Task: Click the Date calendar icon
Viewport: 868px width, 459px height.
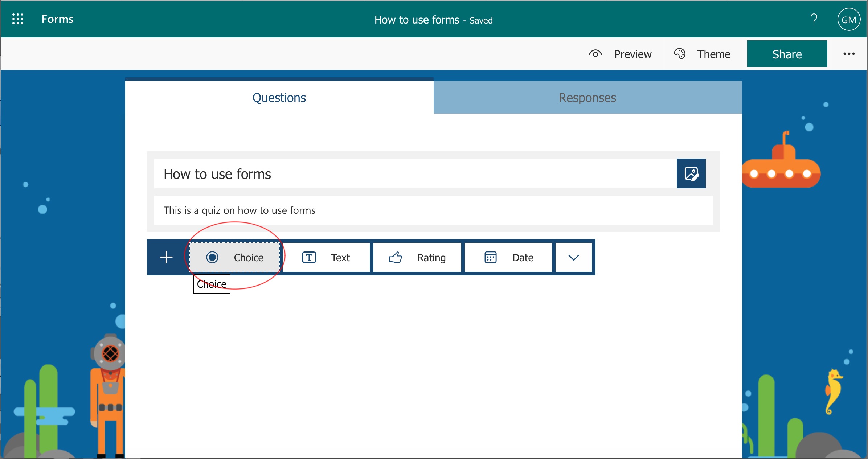Action: coord(490,257)
